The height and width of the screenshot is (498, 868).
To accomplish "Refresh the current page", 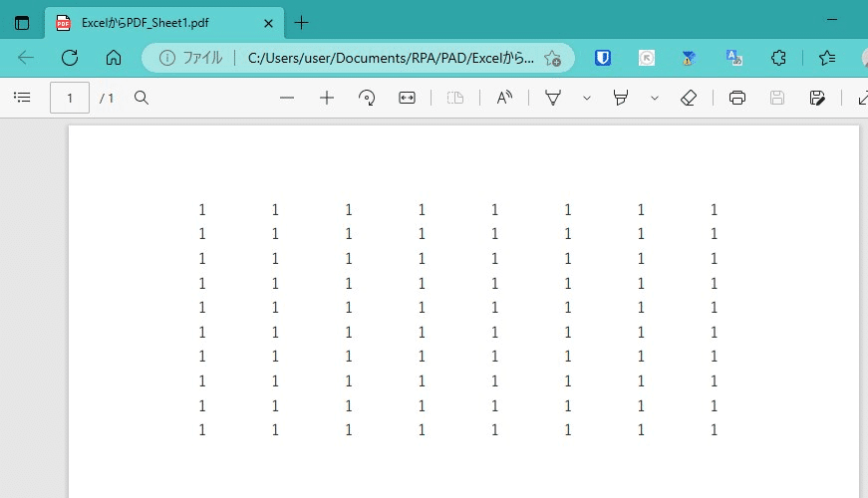I will tap(70, 58).
